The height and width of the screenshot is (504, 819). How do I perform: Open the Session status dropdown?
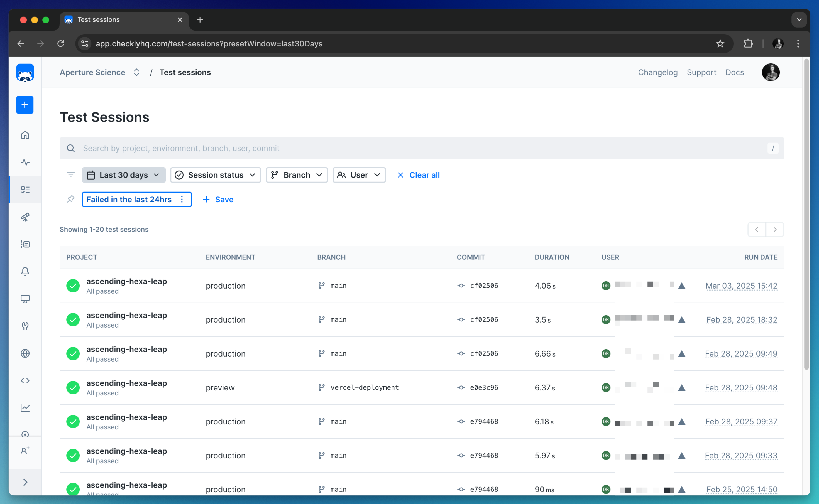[216, 175]
